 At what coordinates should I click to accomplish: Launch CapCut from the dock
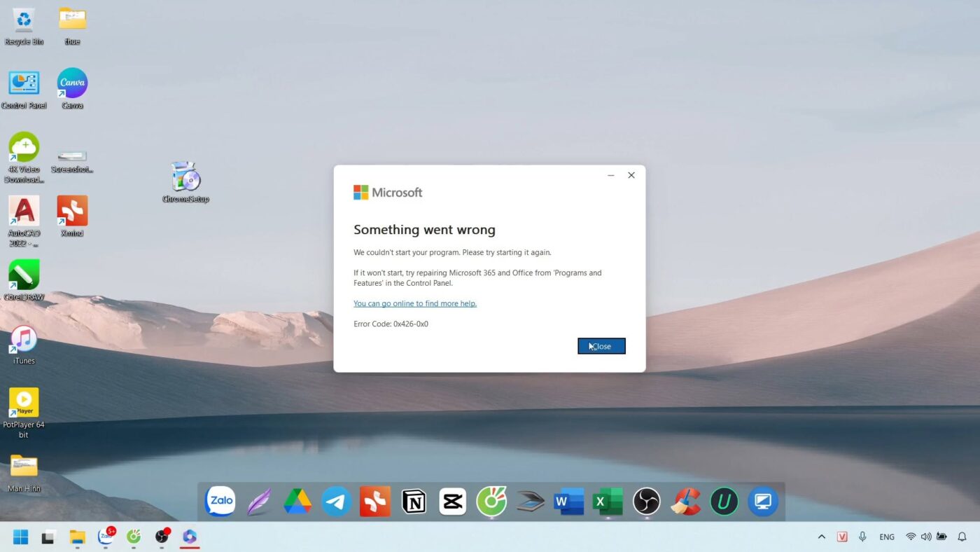pos(453,502)
